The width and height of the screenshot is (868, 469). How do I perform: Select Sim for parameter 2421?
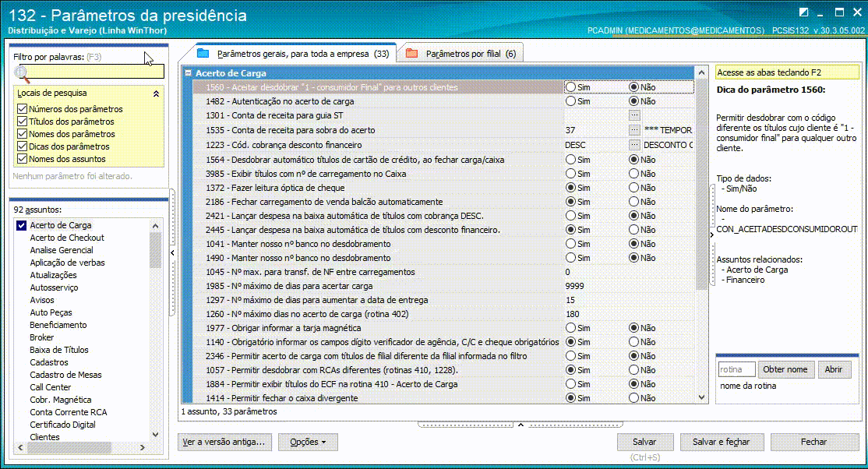570,215
